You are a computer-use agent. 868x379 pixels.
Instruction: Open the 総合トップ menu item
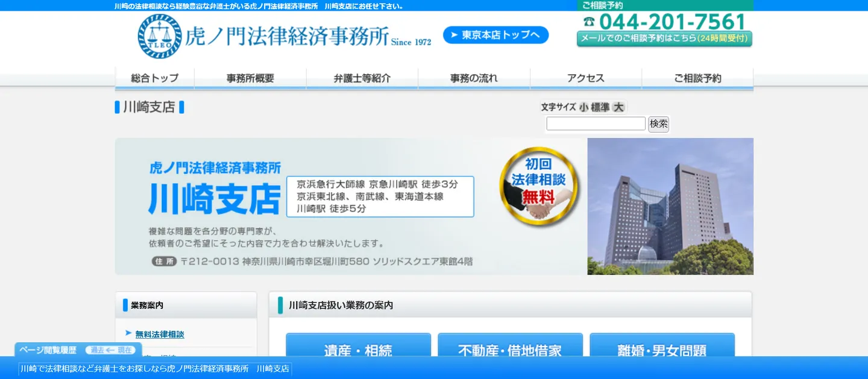coord(155,78)
